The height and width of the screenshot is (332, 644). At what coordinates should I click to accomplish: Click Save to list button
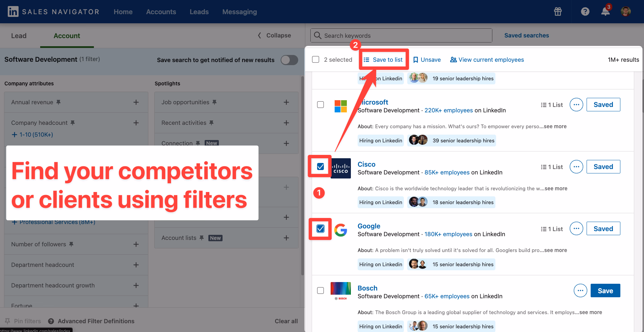(x=383, y=60)
